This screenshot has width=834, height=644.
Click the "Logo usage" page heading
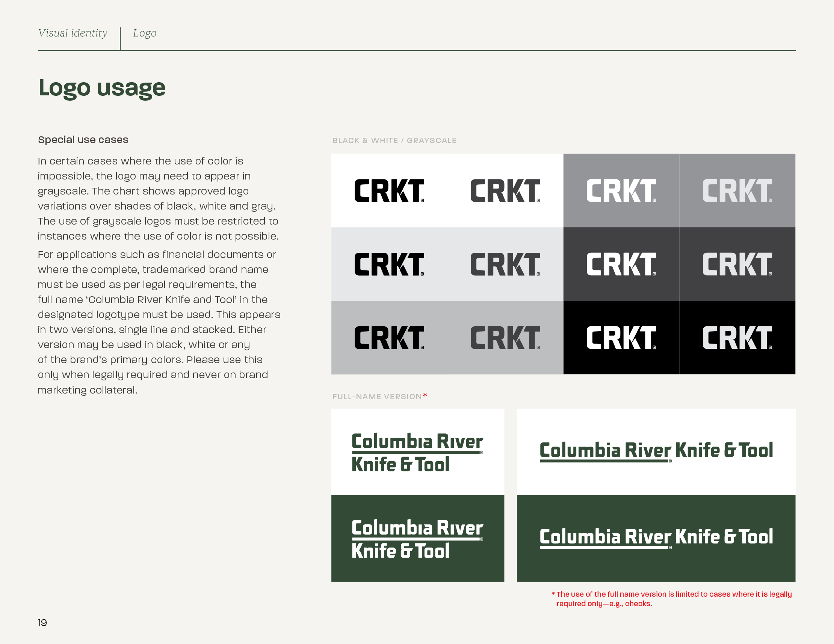tap(102, 88)
